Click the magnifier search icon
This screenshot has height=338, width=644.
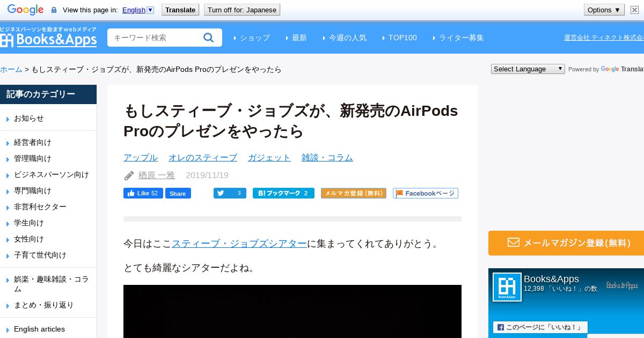(209, 38)
